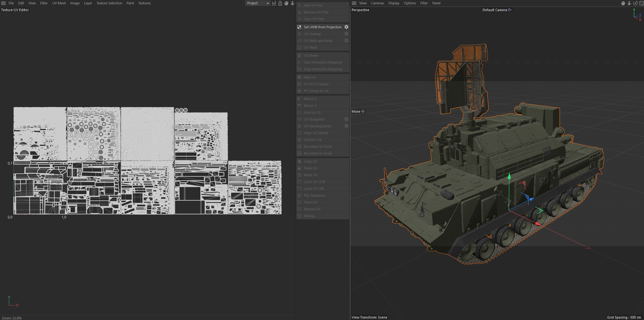Click the 3D viewport dolly zoom arrows icon
This screenshot has width=644, height=320.
click(x=629, y=3)
